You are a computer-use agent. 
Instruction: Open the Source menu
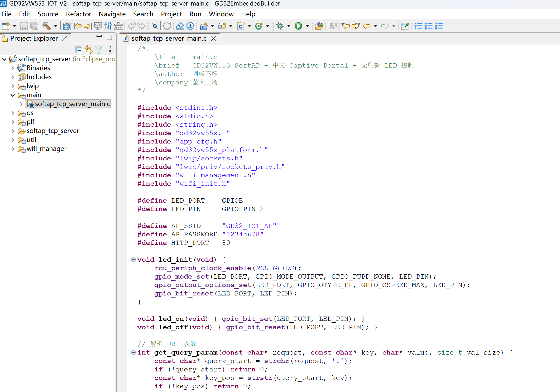pyautogui.click(x=48, y=14)
